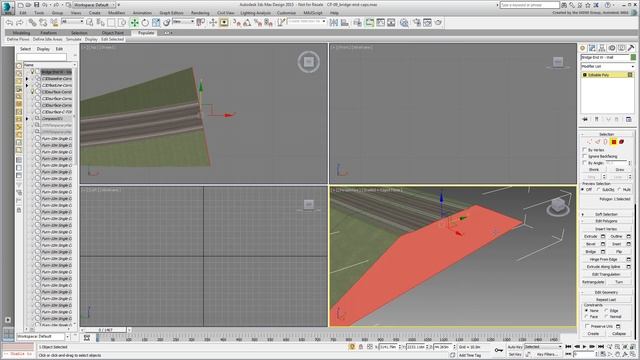
Task: Select Edge sub-object level icon
Action: click(x=598, y=142)
